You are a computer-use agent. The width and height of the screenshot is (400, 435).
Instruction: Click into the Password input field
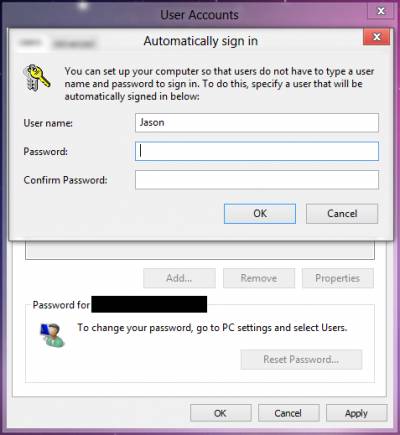tap(257, 151)
